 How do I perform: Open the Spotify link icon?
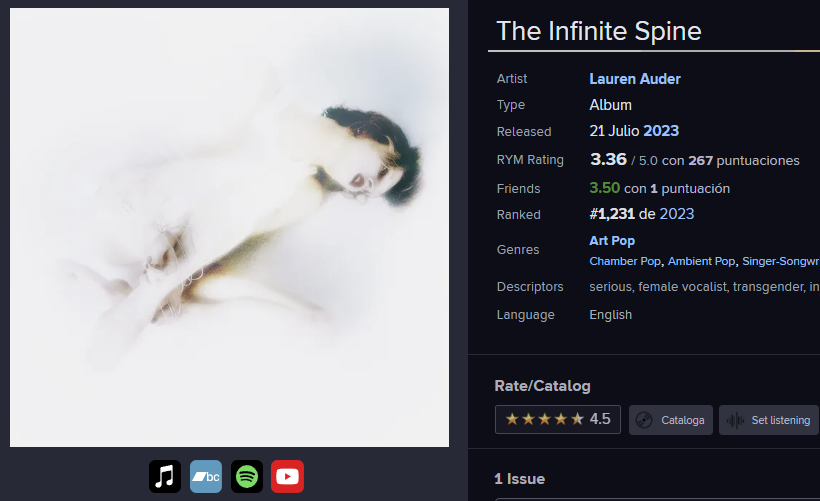point(246,476)
